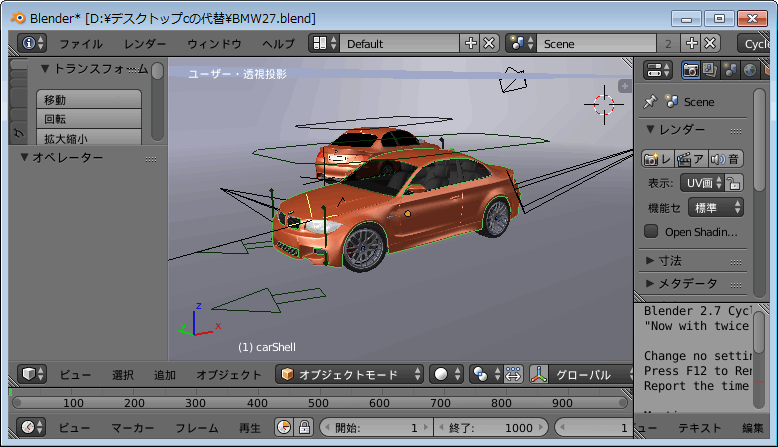Toggle manipulate center points icon

pyautogui.click(x=513, y=374)
